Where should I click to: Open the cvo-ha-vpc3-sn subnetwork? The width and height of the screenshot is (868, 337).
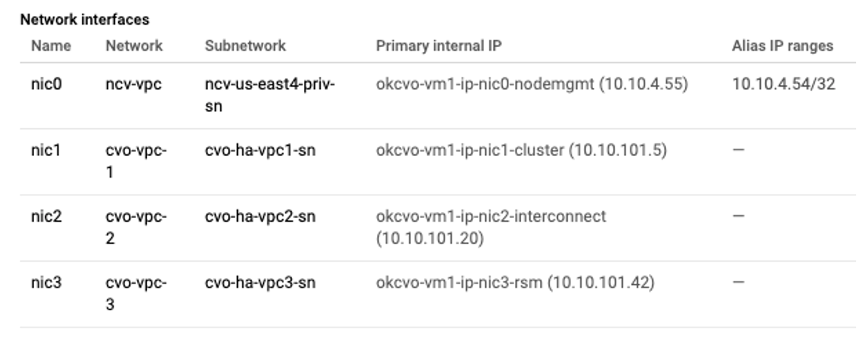[x=260, y=282]
